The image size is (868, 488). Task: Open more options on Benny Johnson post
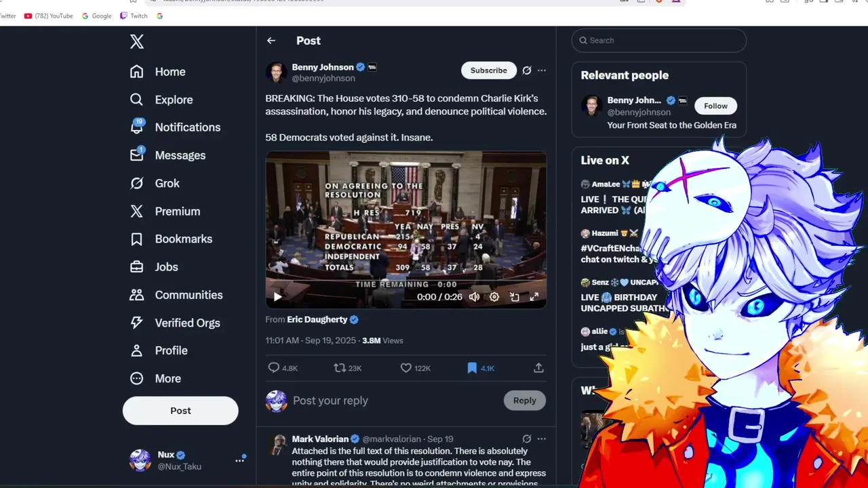pyautogui.click(x=542, y=70)
